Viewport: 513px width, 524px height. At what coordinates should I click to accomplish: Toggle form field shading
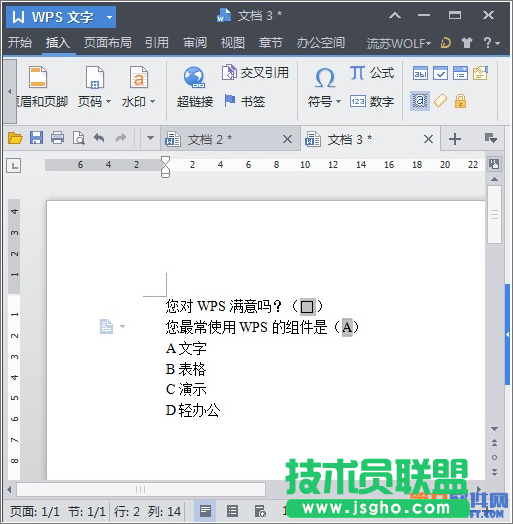420,101
